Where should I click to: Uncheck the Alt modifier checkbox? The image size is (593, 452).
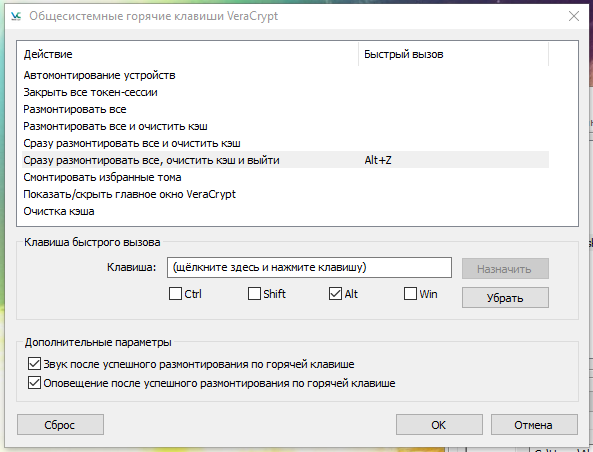tap(335, 294)
